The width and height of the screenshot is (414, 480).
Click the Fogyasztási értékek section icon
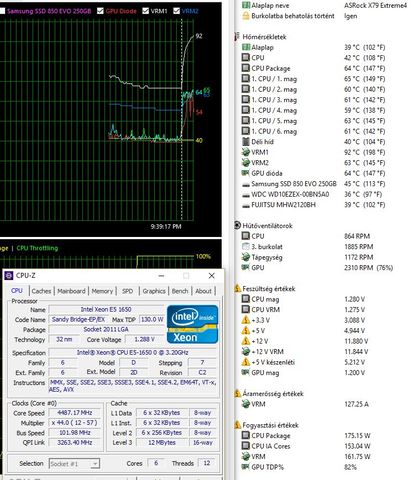click(237, 425)
